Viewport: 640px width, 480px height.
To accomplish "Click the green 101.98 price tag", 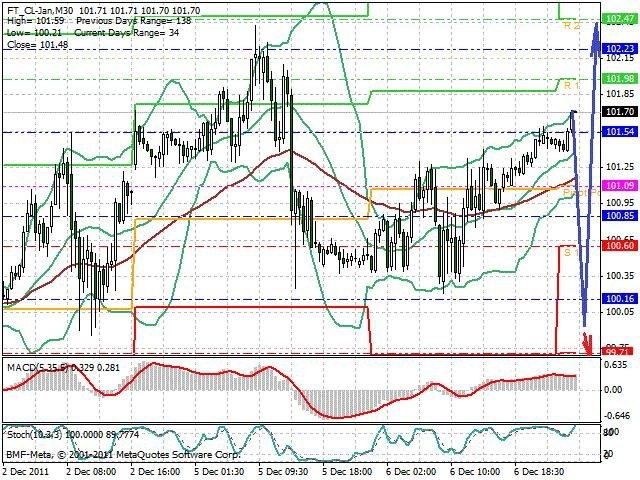I will pyautogui.click(x=620, y=79).
